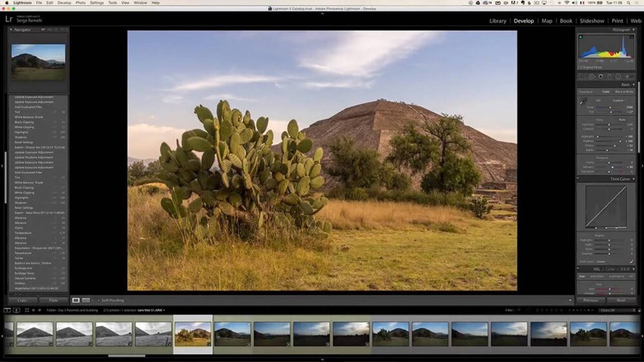Collapse the Navigator panel

coord(11,30)
